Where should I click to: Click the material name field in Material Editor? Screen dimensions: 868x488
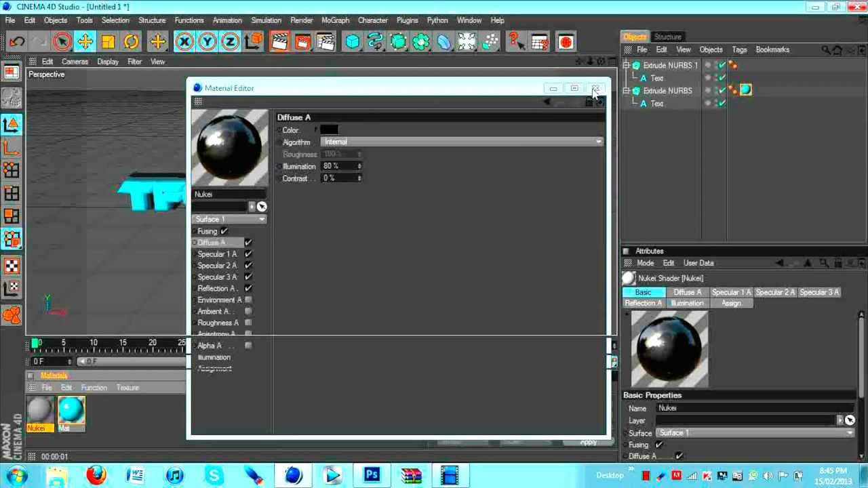pos(230,195)
